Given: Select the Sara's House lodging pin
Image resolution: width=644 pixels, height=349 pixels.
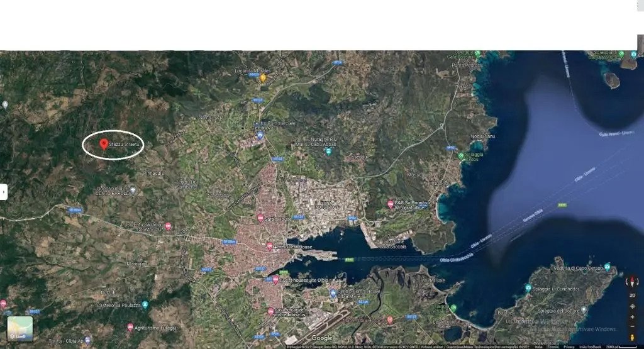Looking at the screenshot, I should [260, 218].
